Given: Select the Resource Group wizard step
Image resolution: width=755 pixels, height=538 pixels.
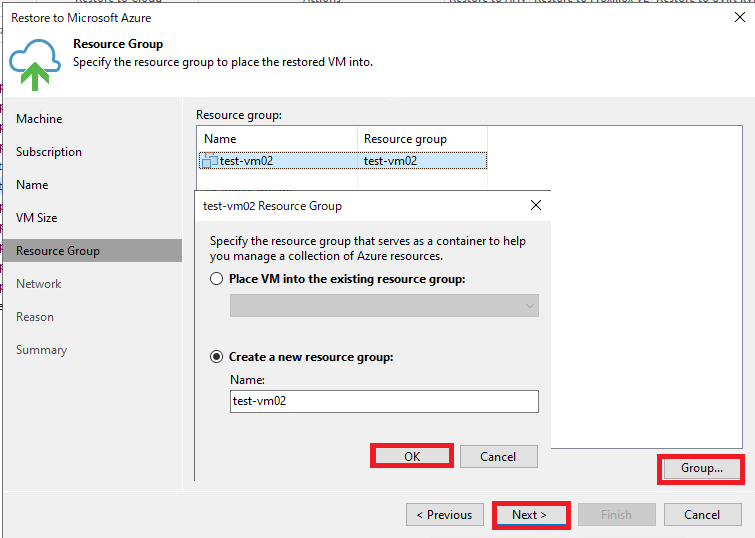Looking at the screenshot, I should pos(92,251).
